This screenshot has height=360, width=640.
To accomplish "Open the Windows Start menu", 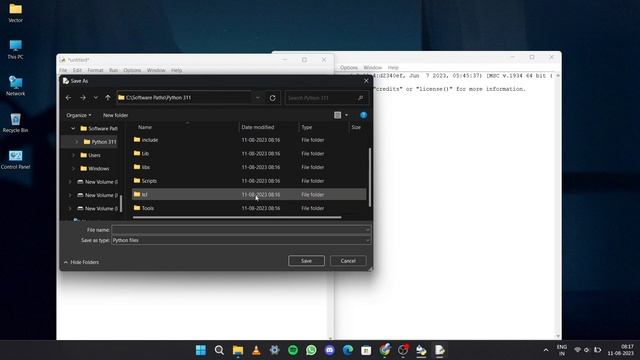I will click(201, 350).
